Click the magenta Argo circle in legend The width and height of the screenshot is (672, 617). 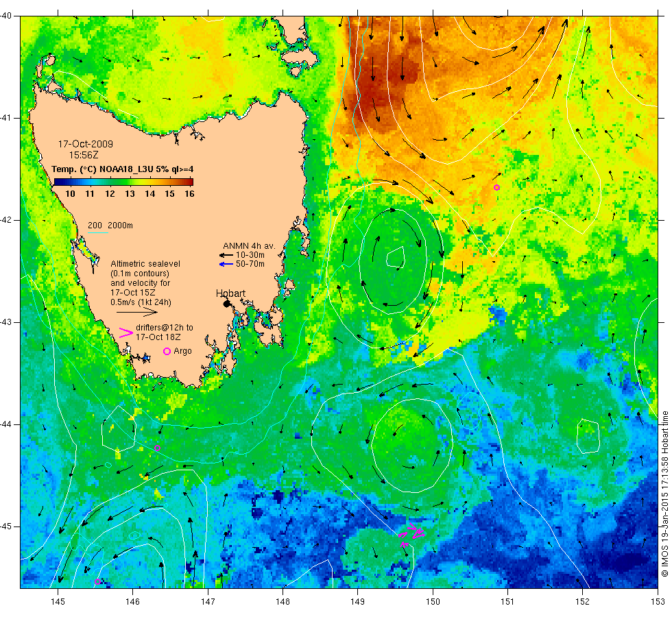point(167,351)
